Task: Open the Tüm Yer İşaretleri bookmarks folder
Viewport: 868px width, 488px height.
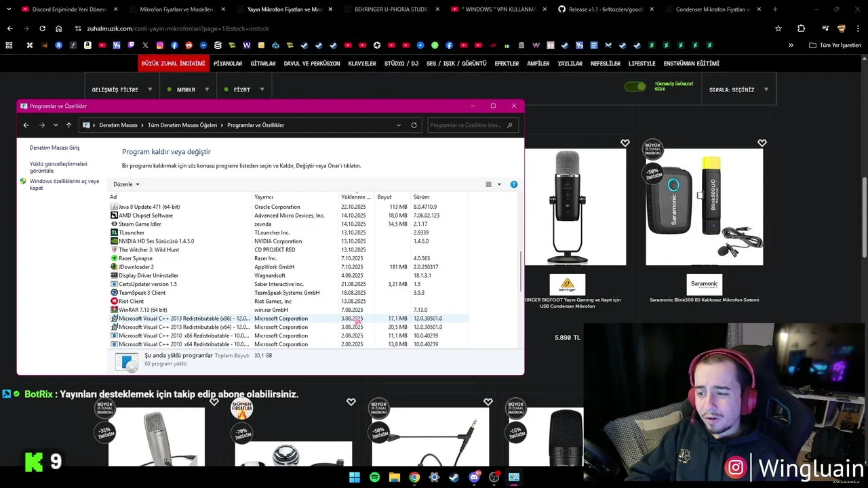Action: tap(835, 45)
